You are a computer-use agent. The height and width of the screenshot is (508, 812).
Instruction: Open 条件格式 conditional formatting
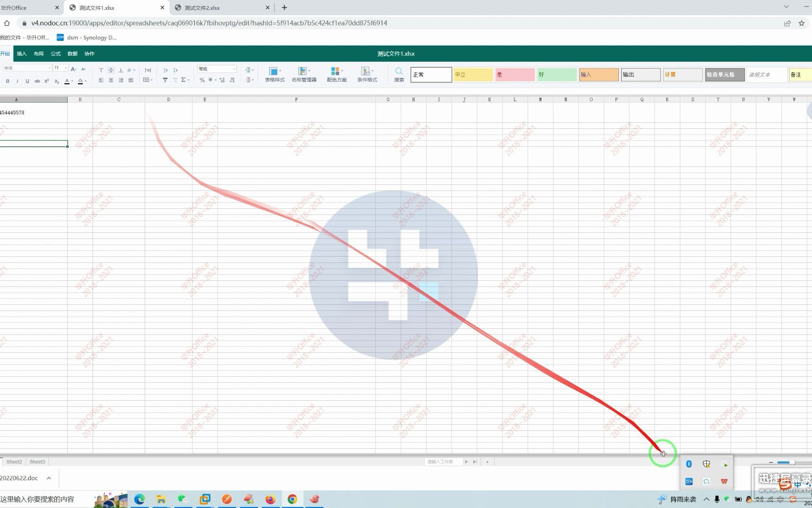367,74
